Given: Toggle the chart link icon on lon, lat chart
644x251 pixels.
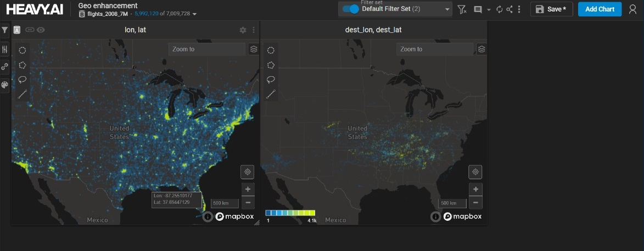Looking at the screenshot, I should click(30, 30).
